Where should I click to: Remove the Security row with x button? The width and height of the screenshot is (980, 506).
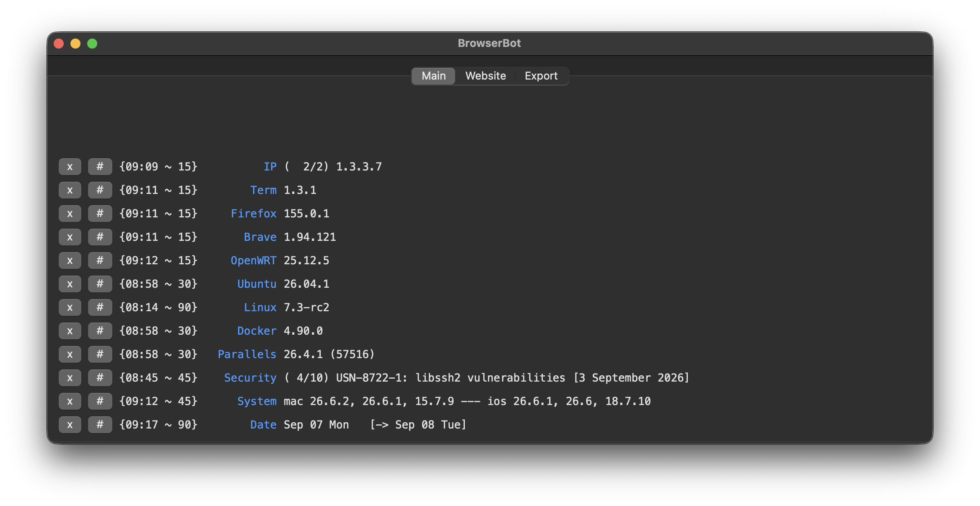70,378
